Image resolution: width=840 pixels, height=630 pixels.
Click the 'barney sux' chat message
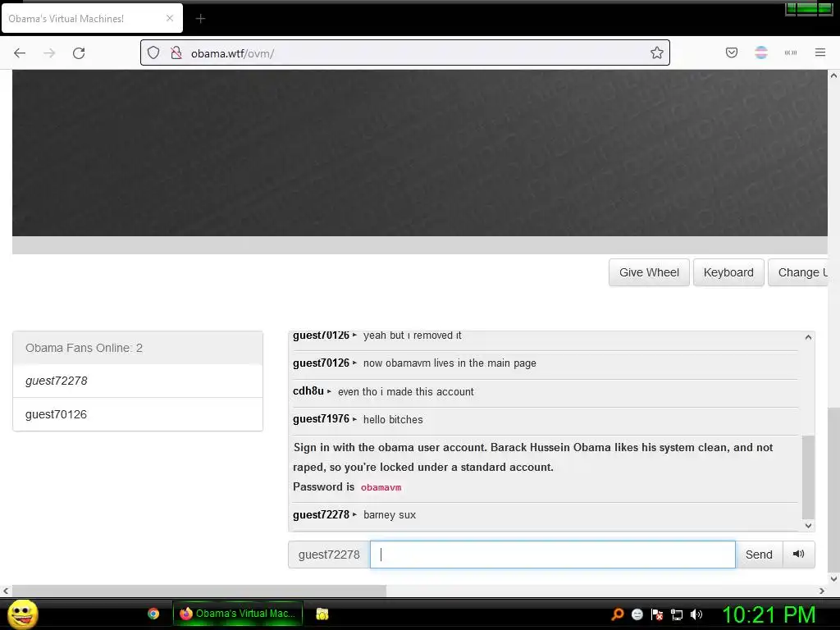pos(390,515)
